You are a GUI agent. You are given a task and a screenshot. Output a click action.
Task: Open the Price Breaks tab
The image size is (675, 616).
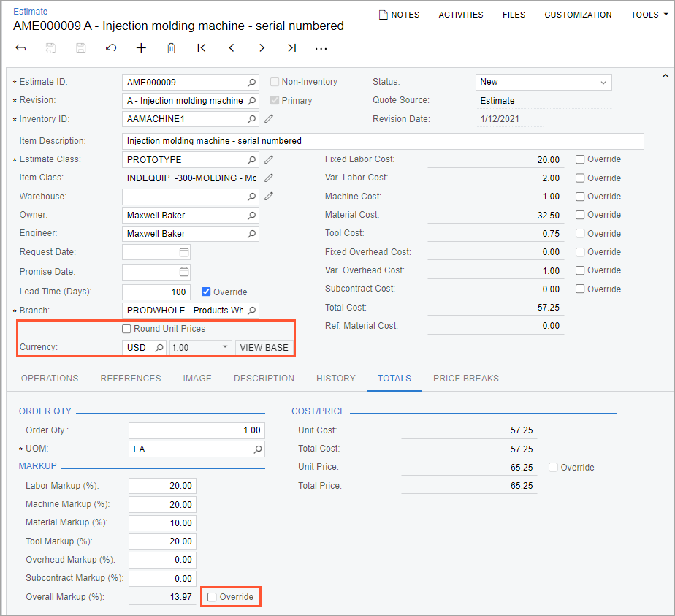465,379
